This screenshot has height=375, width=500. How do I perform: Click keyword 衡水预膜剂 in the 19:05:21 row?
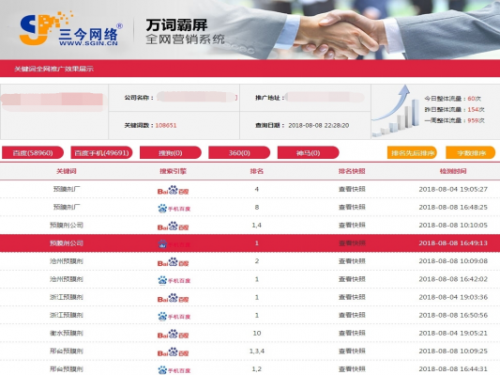66,333
